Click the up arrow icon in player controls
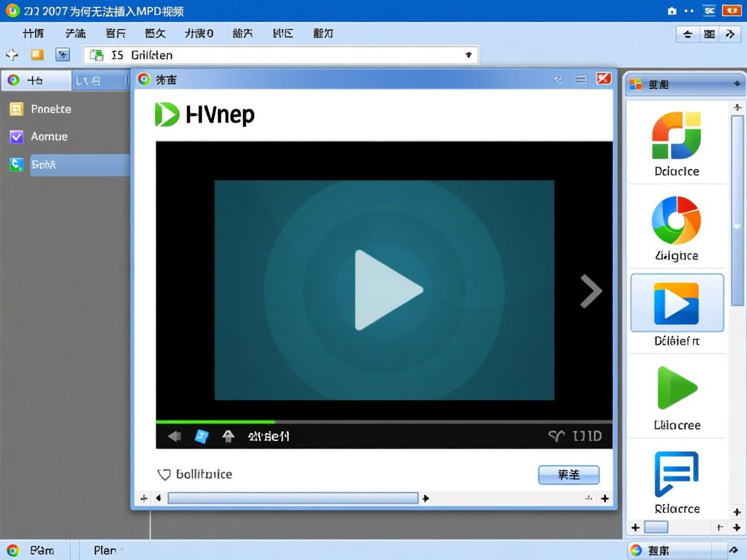Image resolution: width=747 pixels, height=560 pixels. [x=228, y=436]
